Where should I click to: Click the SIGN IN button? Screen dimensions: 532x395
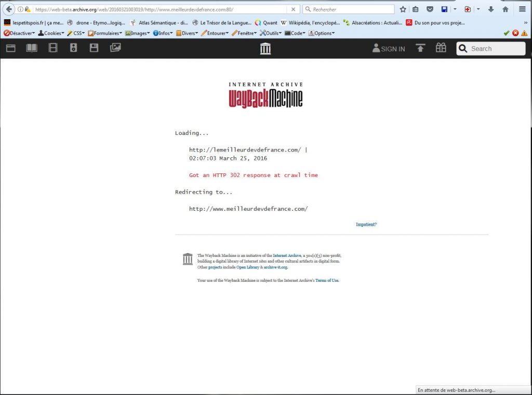pyautogui.click(x=389, y=49)
